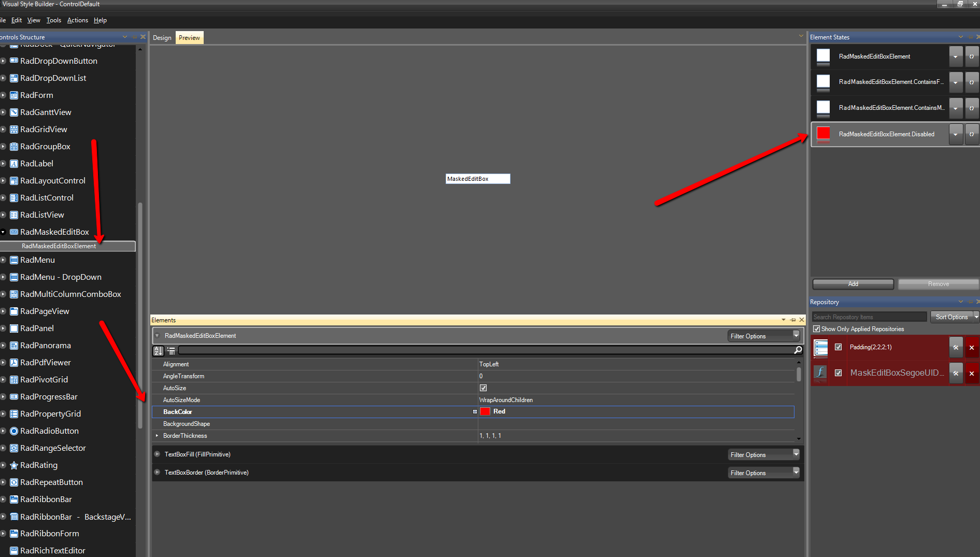Open the Actions menu

point(78,20)
